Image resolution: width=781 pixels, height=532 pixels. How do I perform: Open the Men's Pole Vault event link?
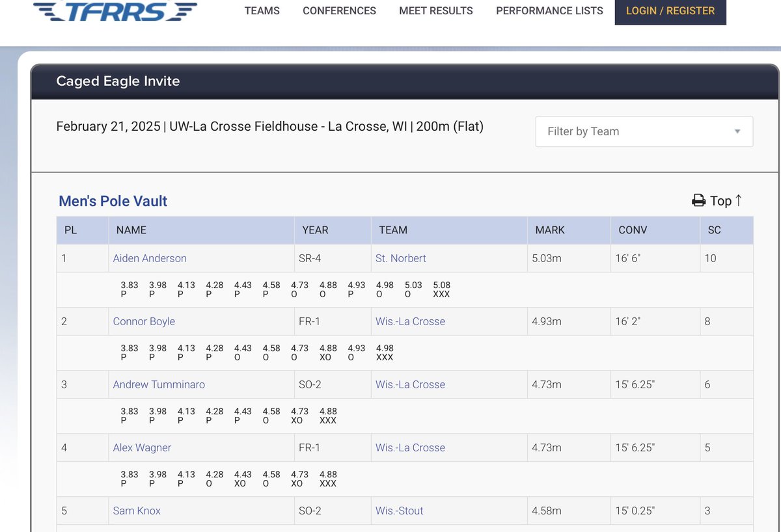coord(113,202)
